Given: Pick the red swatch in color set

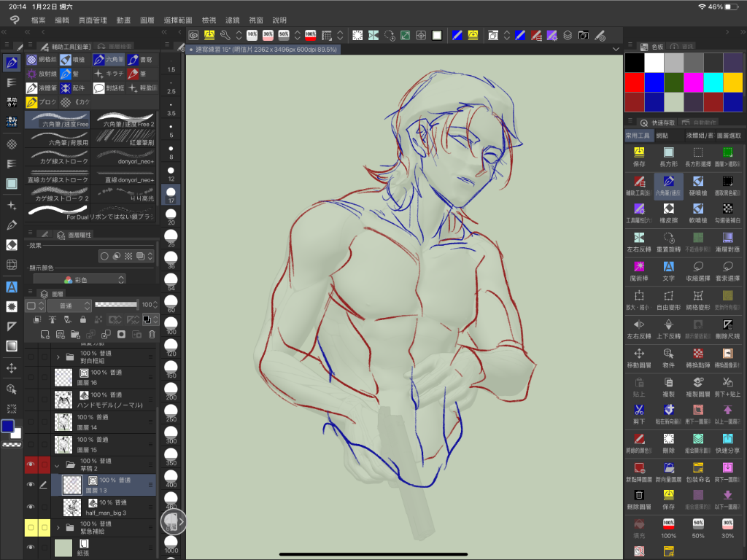Looking at the screenshot, I should [x=635, y=82].
